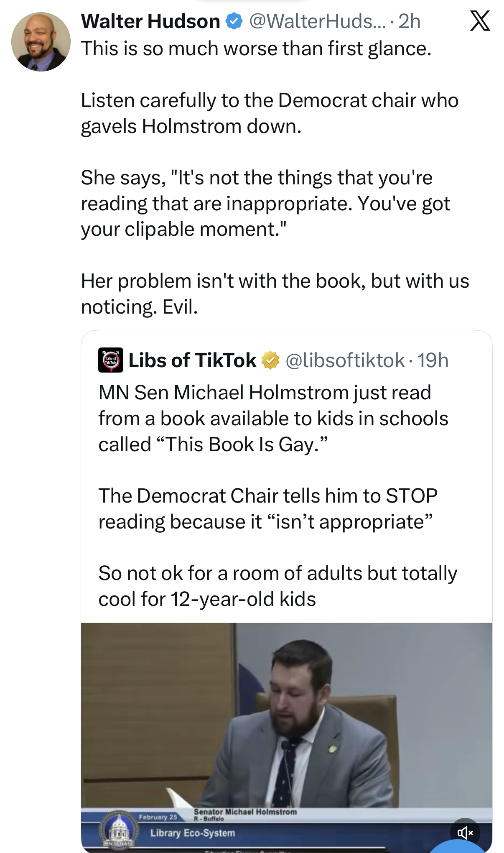Image resolution: width=504 pixels, height=853 pixels.
Task: Click the @WalterHuds... handle
Action: pyautogui.click(x=318, y=21)
